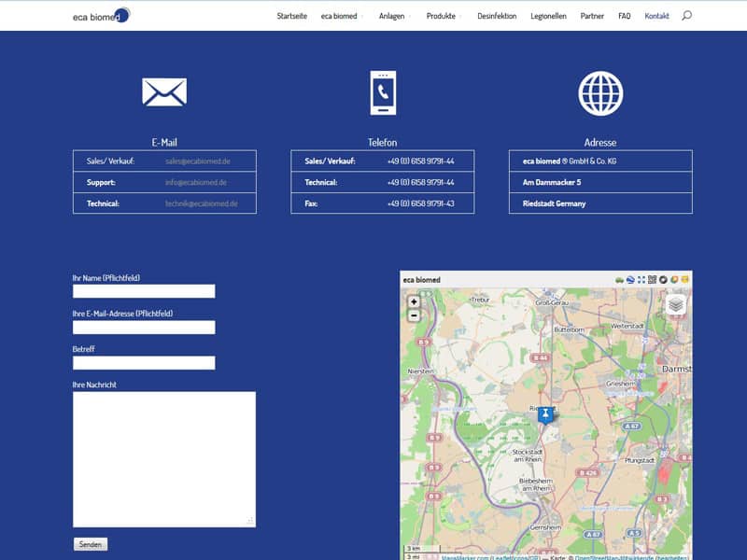Click Fax number +49 (0) 6158 91791-43
Screen dimensions: 747x560
click(x=421, y=203)
